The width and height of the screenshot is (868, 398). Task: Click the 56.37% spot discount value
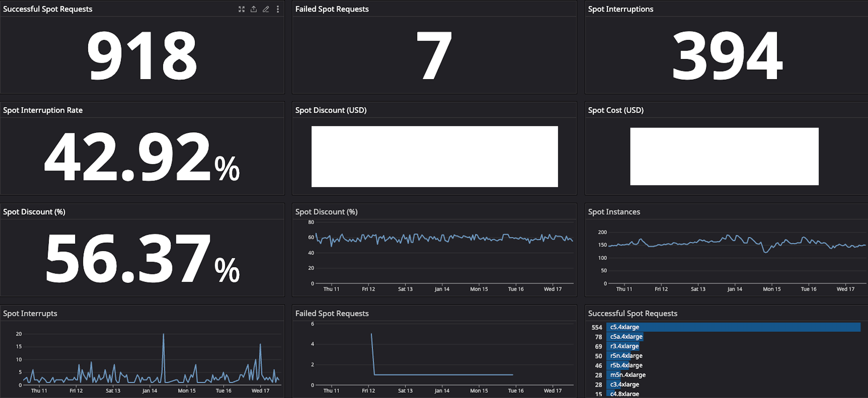pyautogui.click(x=142, y=258)
